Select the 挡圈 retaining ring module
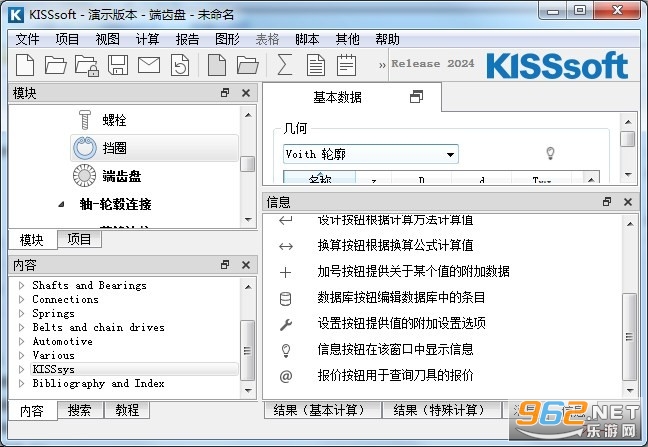This screenshot has width=648, height=447. [x=155, y=148]
